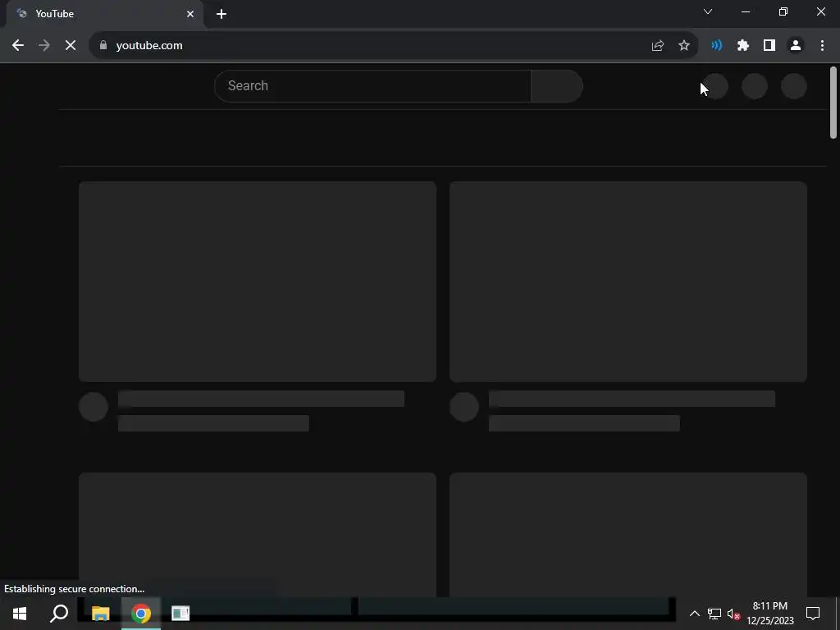
Task: Stop loading the YouTube page
Action: [71, 46]
